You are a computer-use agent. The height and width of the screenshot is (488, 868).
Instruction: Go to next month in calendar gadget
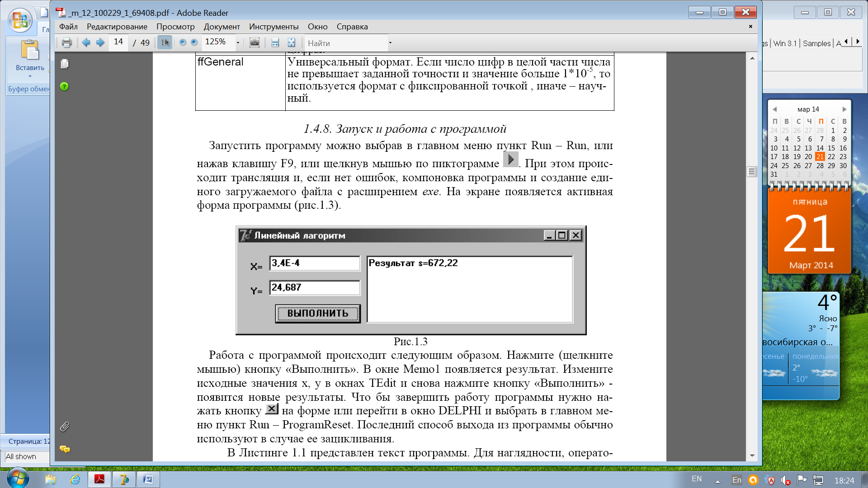pos(844,109)
